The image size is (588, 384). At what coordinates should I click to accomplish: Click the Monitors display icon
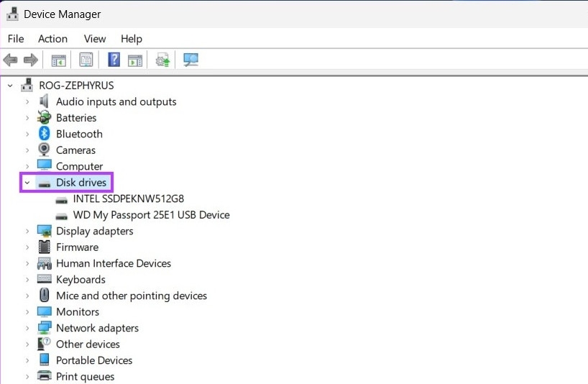tap(45, 311)
